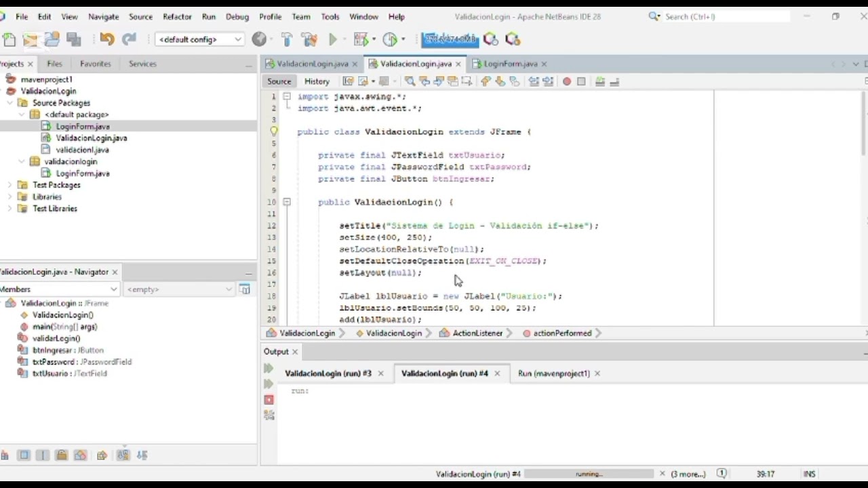Collapse the Source Packages tree node
The image size is (868, 488).
[x=10, y=103]
